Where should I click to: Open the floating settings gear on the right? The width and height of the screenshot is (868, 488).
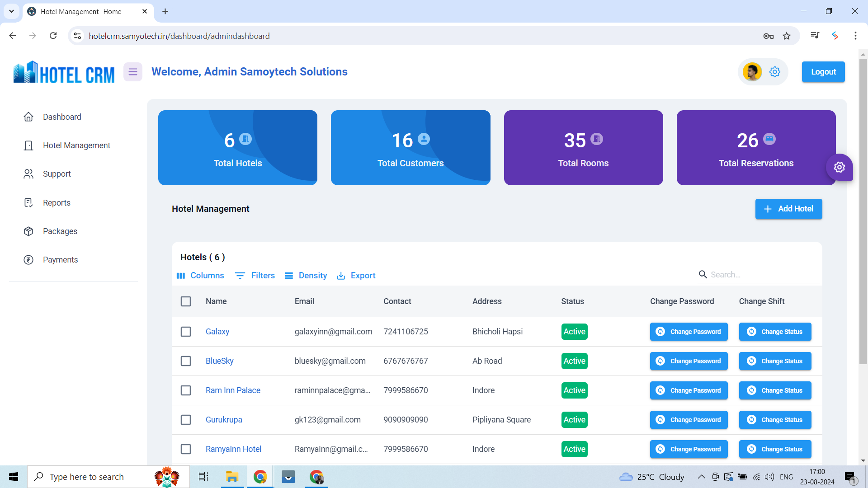840,167
